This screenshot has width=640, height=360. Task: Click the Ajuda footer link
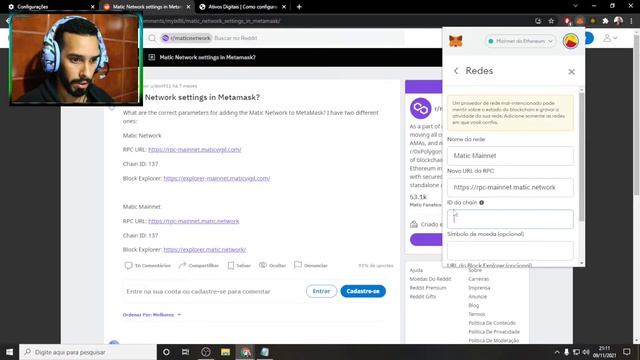[x=416, y=270]
